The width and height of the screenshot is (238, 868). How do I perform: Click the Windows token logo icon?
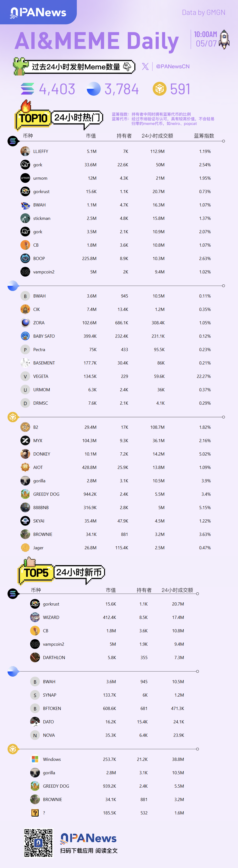pos(35,759)
